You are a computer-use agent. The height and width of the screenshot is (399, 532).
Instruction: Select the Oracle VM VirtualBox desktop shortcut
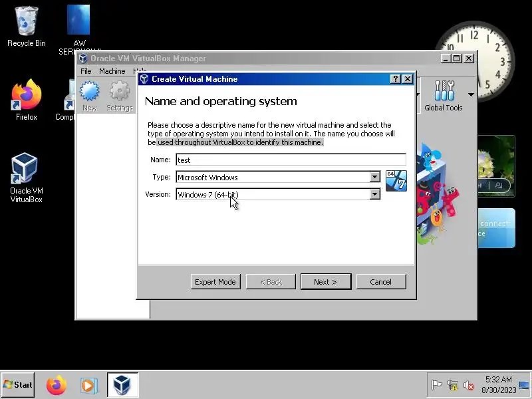[x=26, y=178]
